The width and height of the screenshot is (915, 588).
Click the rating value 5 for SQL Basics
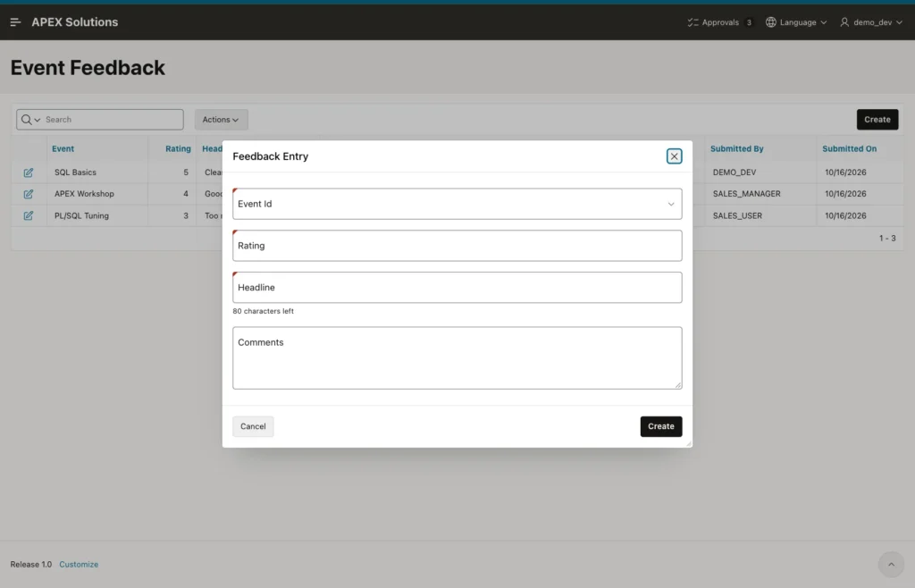(x=186, y=172)
